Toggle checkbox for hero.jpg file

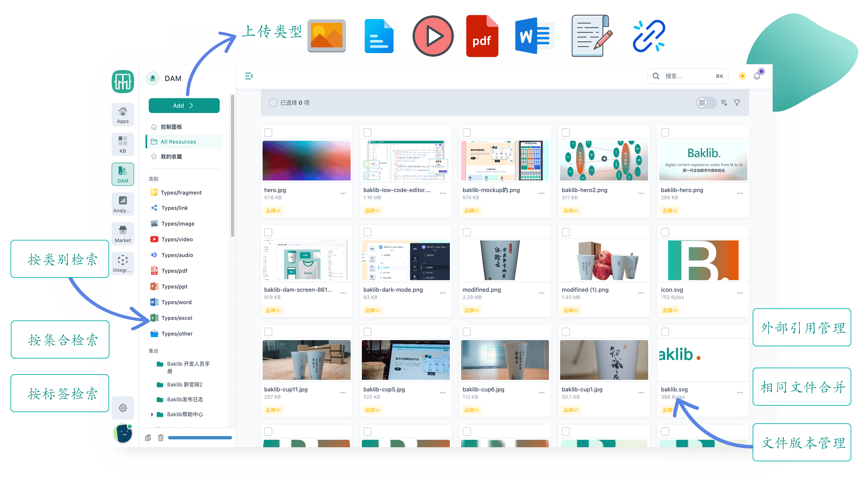click(269, 132)
